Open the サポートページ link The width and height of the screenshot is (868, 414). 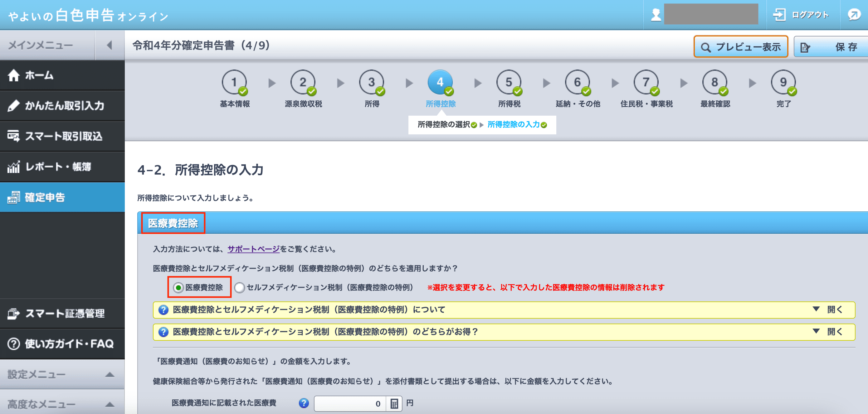coord(253,249)
